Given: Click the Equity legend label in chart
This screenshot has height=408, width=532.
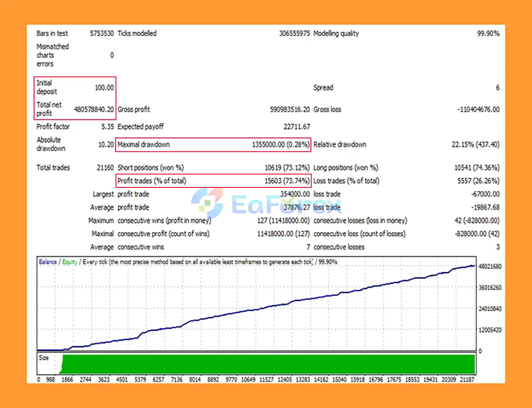Looking at the screenshot, I should point(70,262).
